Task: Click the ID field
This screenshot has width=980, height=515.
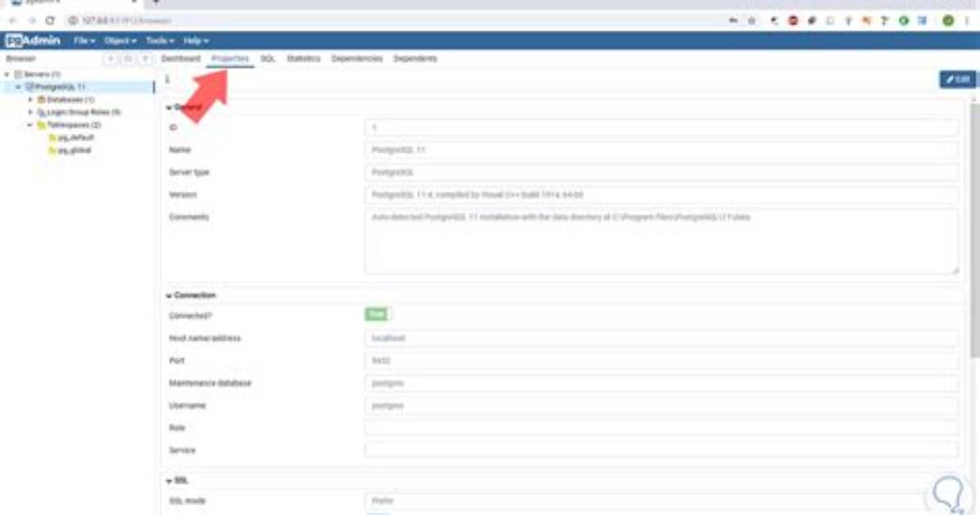Action: (661, 128)
